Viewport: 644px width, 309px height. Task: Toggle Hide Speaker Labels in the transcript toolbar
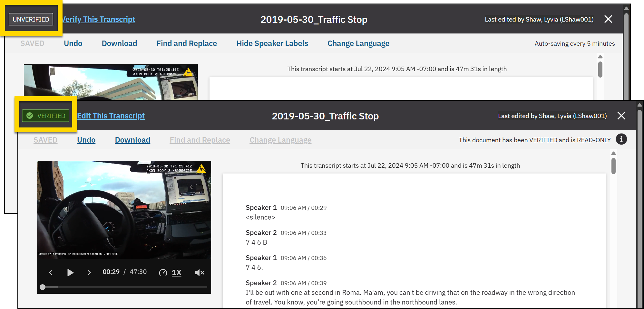(272, 43)
